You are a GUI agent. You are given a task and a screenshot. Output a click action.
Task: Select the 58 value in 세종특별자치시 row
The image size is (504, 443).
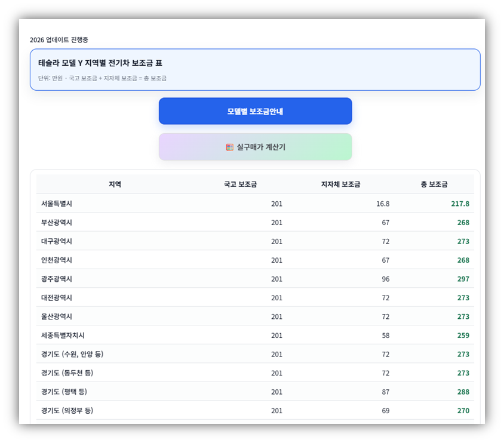[x=386, y=336]
